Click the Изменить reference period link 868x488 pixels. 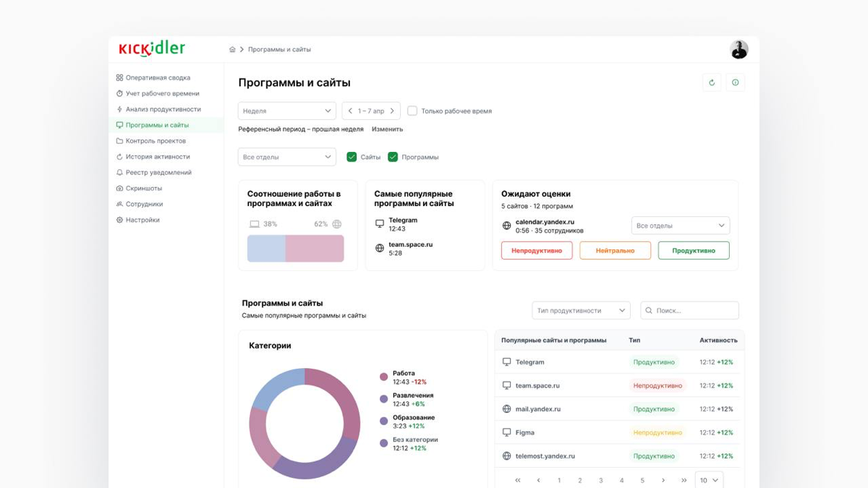(387, 129)
